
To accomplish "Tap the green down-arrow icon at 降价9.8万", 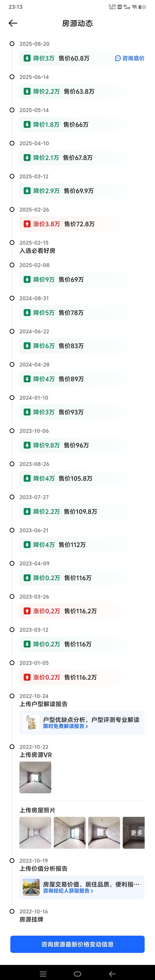I will point(27,445).
